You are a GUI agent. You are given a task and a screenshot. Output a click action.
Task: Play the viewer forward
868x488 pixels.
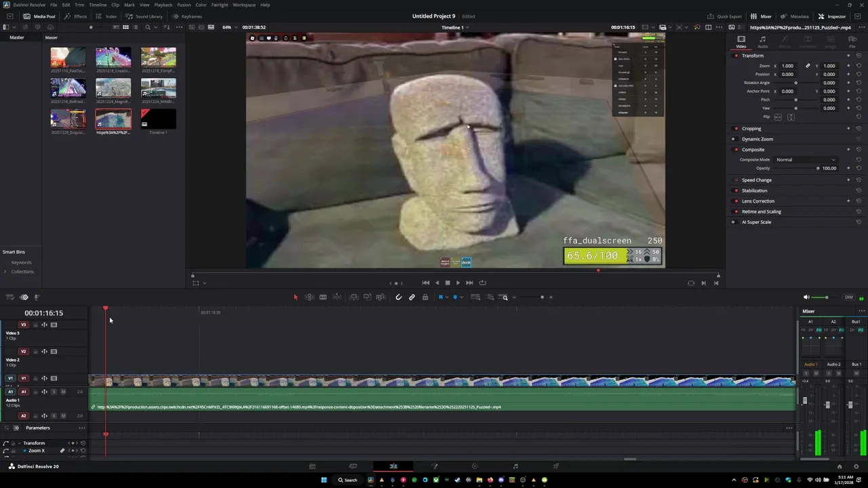(x=458, y=283)
